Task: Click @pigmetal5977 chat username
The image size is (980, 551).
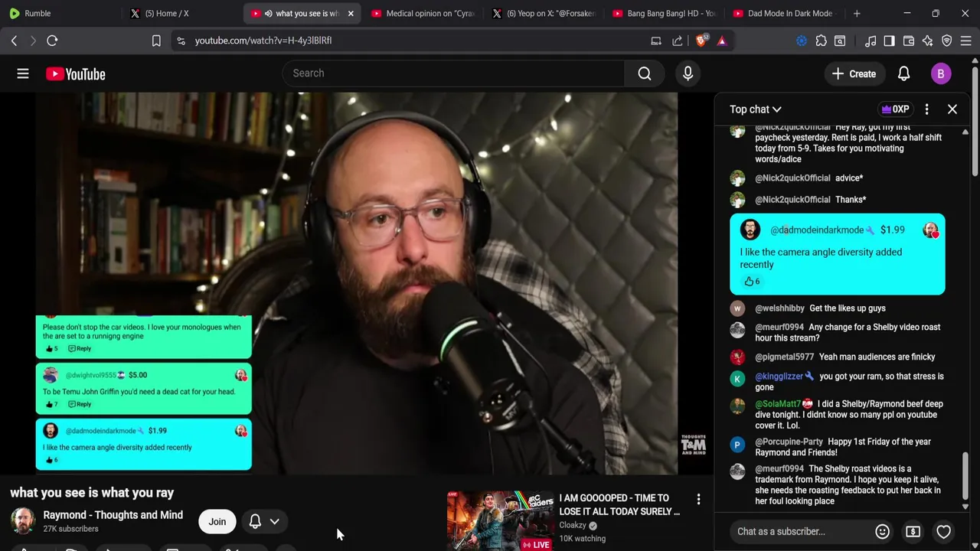Action: (x=784, y=357)
